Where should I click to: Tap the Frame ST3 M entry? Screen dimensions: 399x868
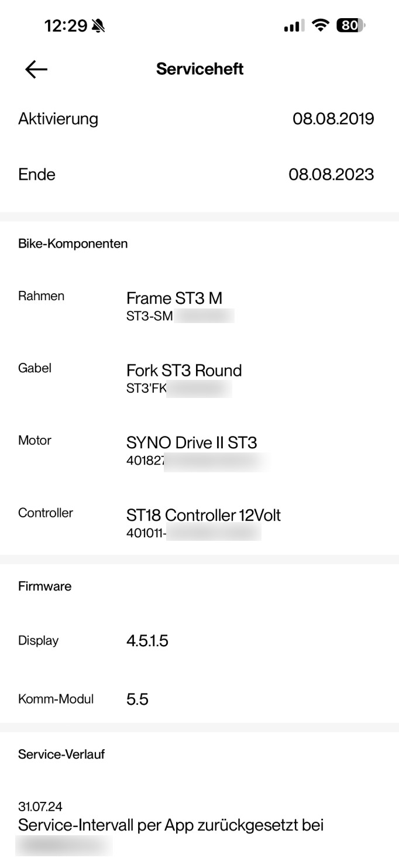click(174, 299)
